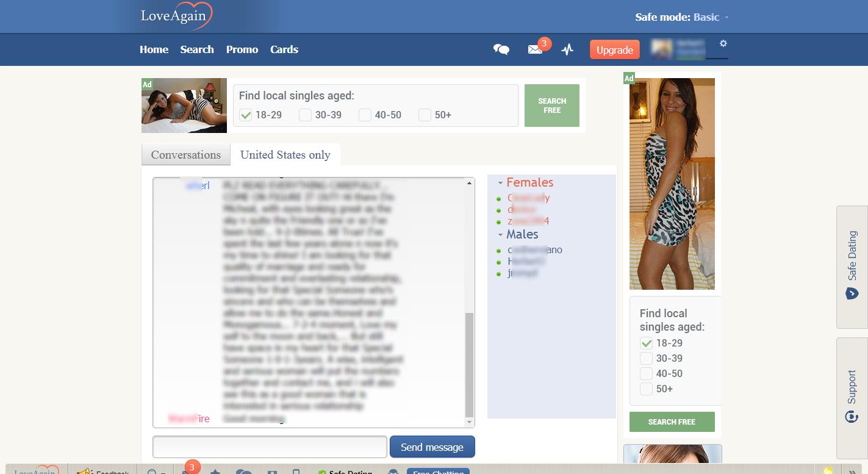
Task: Select the male user starting with 'H'
Action: (x=526, y=261)
